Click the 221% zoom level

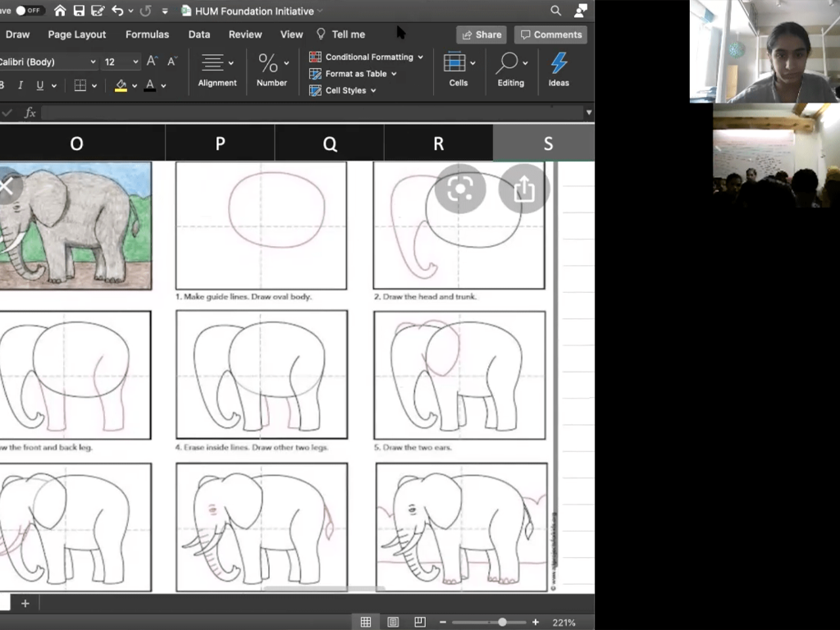(x=564, y=623)
